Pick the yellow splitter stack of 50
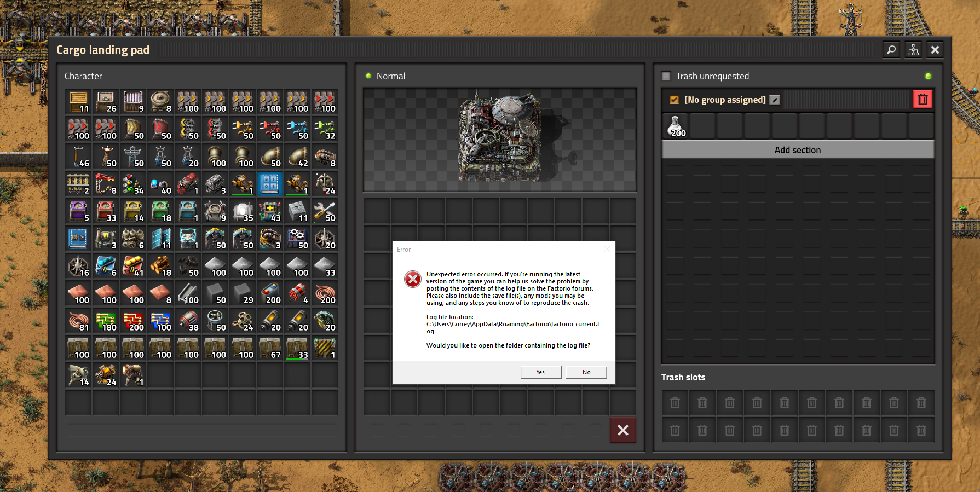This screenshot has height=492, width=980. pos(188,129)
